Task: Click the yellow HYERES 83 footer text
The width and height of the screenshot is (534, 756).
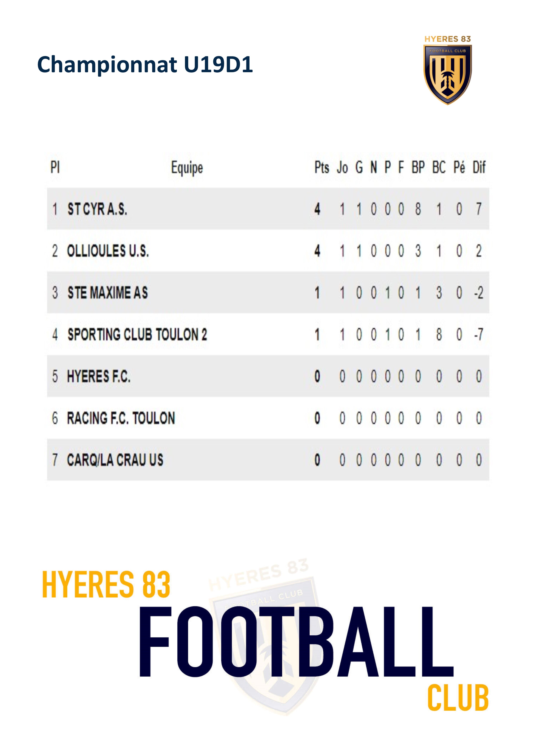Action: (106, 584)
